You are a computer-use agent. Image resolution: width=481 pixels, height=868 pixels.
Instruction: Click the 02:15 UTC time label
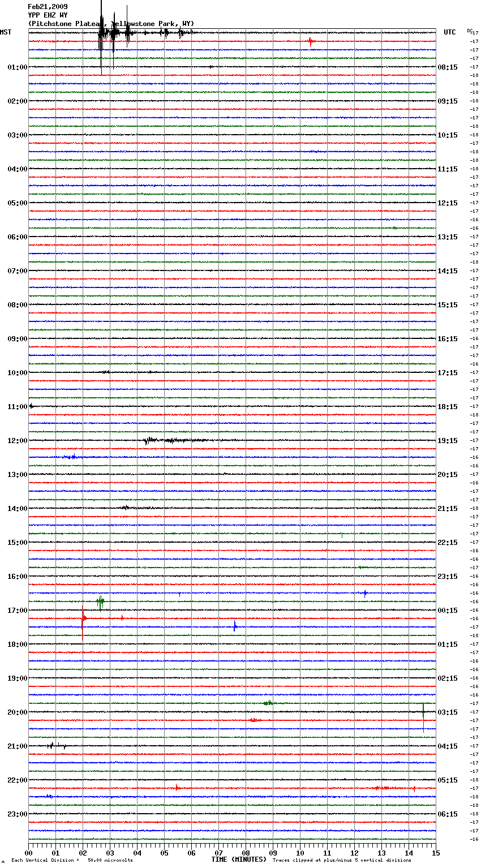pyautogui.click(x=448, y=678)
